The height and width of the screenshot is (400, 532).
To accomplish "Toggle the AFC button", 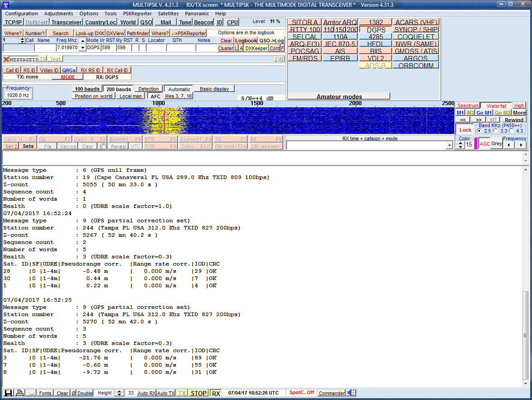I will [155, 96].
